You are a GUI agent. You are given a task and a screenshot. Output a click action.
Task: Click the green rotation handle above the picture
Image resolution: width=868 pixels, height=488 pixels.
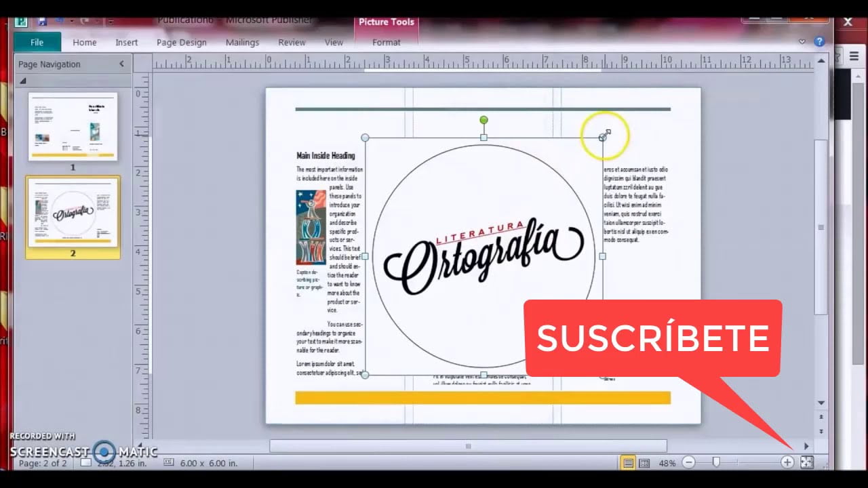(x=484, y=120)
